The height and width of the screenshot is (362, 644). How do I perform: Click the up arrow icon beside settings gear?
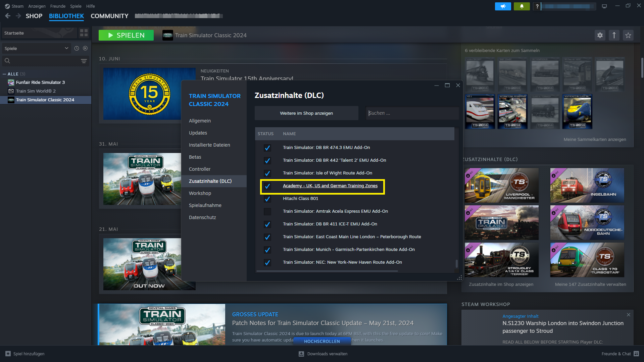[x=614, y=35]
